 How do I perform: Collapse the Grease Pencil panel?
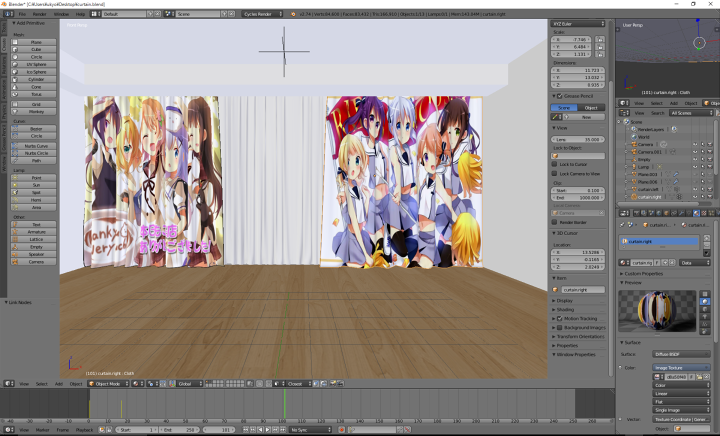(554, 96)
